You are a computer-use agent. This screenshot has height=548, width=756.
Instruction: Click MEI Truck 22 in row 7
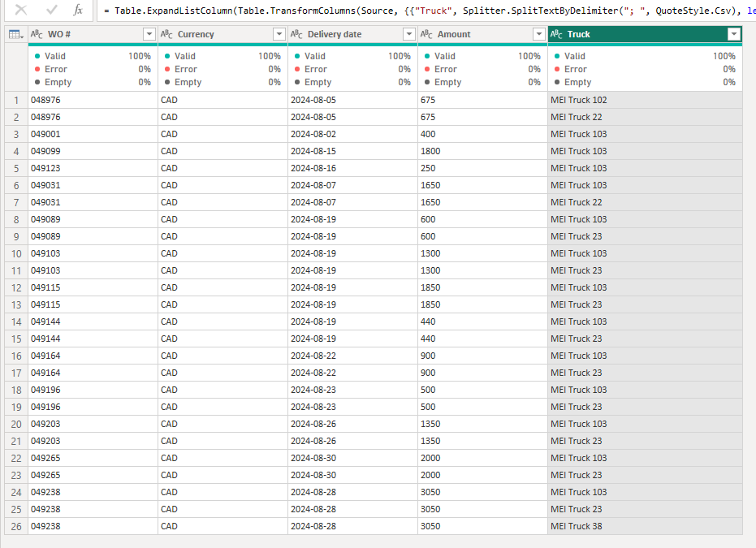(x=645, y=202)
